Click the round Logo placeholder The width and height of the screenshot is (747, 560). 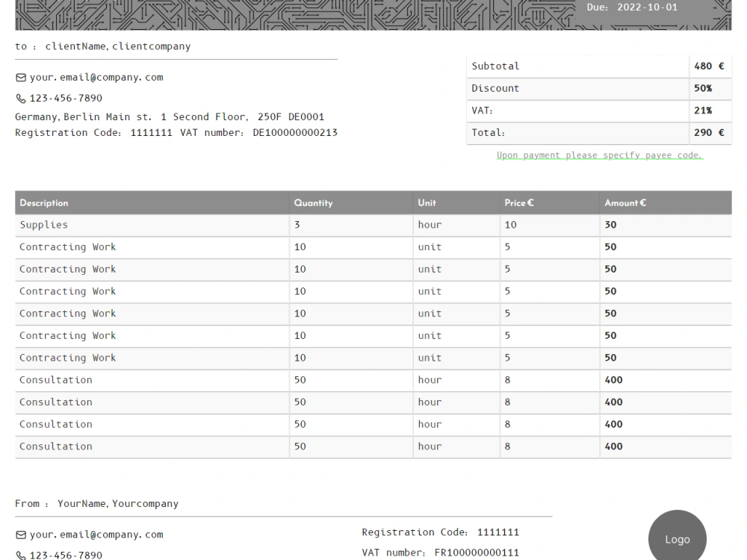coord(677,539)
